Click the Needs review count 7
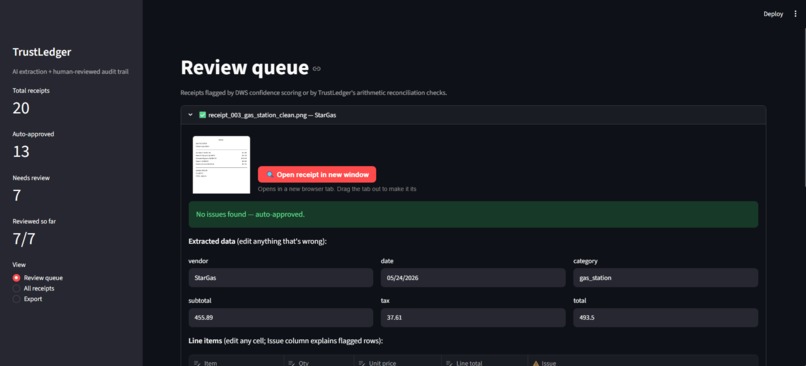806x366 pixels. coord(16,195)
